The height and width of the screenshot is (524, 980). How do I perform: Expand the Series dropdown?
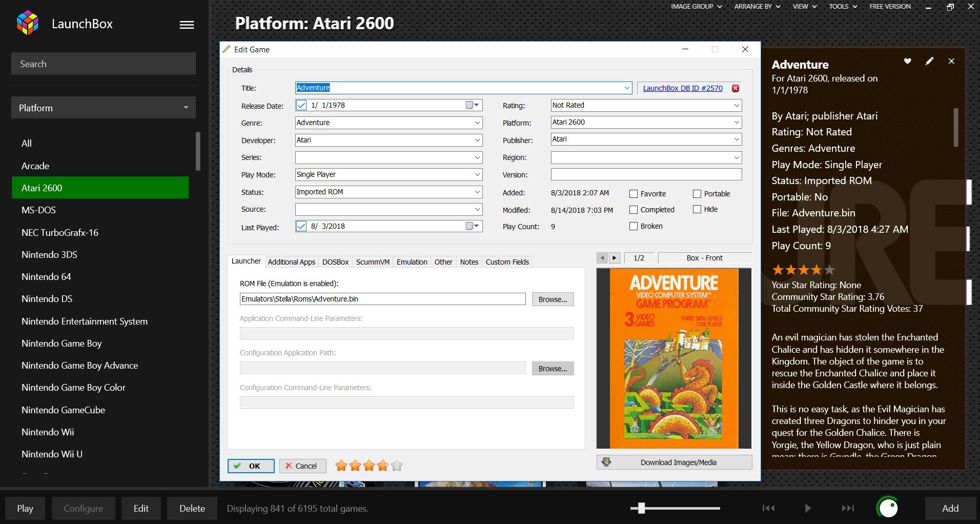point(477,157)
